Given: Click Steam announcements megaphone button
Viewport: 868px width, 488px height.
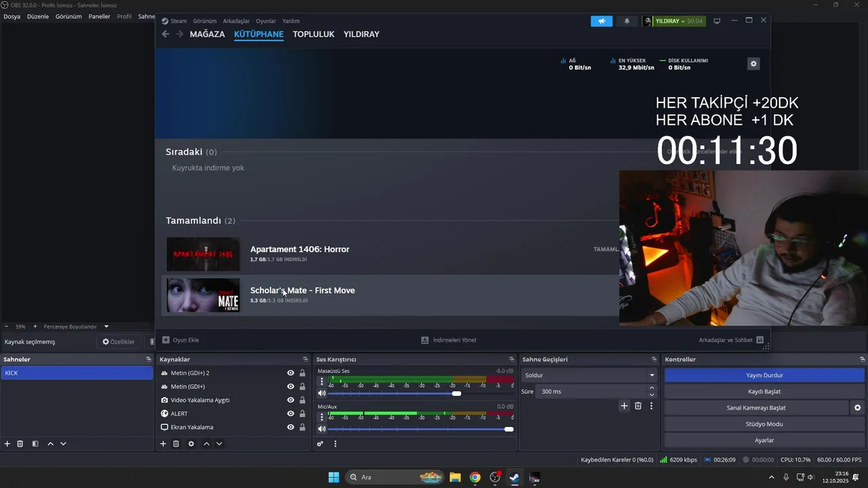Looking at the screenshot, I should (x=601, y=21).
